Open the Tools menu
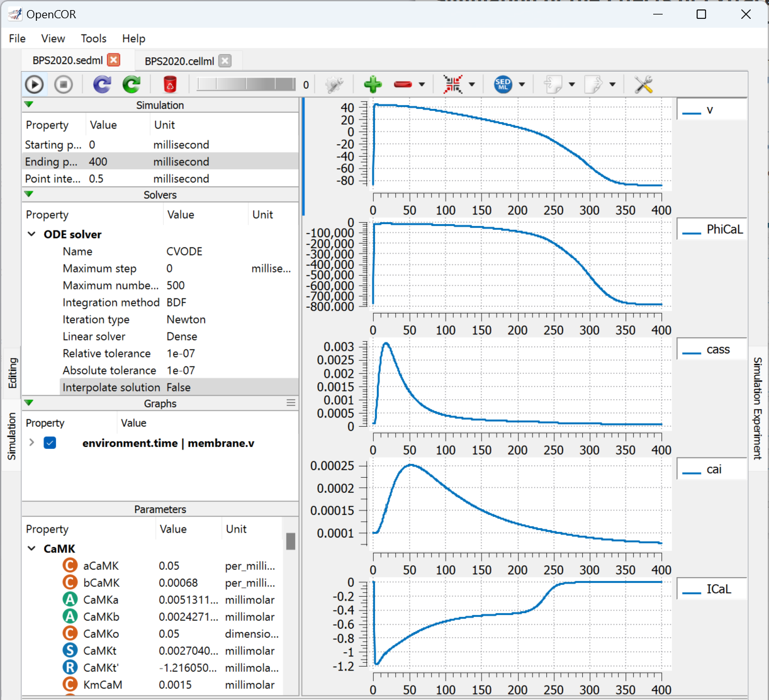The width and height of the screenshot is (769, 700). point(93,38)
